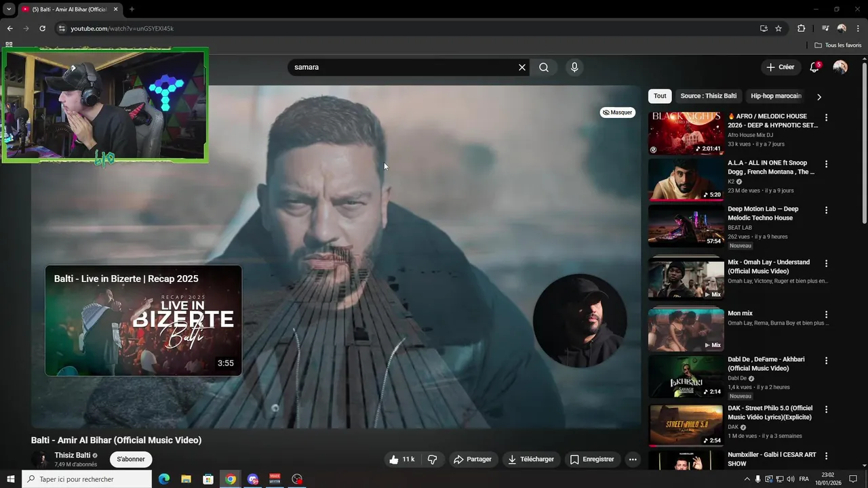The width and height of the screenshot is (868, 488).
Task: Open the AFRO / MELODIC HOUSE 2026 video thumbnail
Action: tap(686, 134)
